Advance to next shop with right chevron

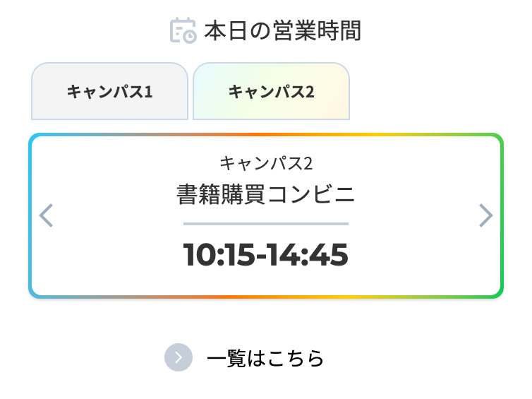486,215
